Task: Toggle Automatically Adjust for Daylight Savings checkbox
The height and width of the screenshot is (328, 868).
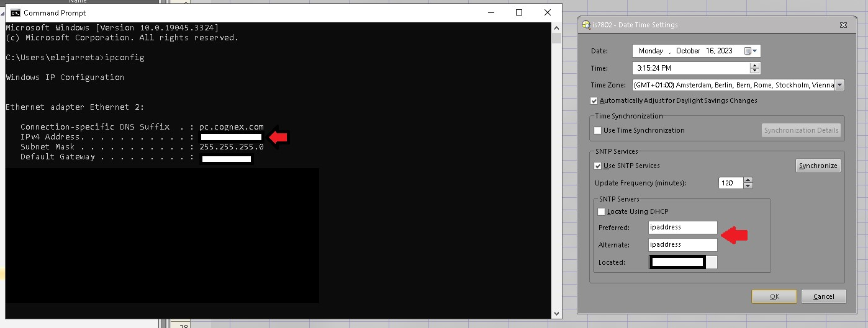Action: (x=594, y=100)
